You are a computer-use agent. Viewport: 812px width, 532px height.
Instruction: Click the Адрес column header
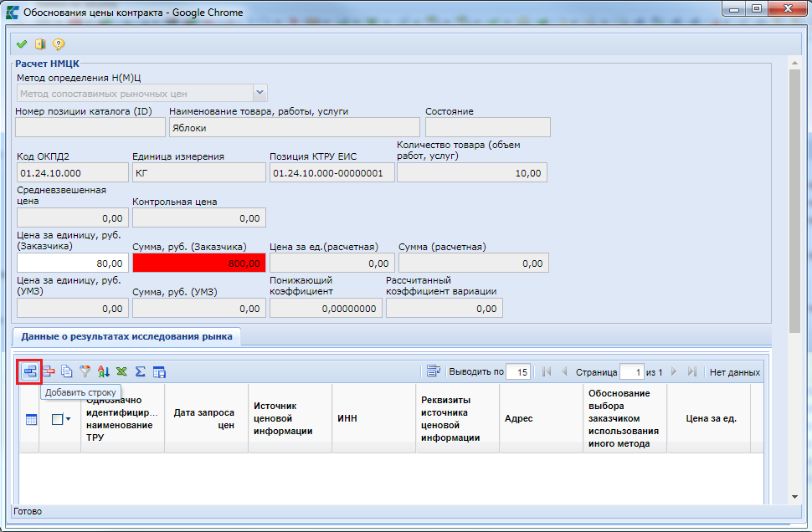click(x=518, y=418)
